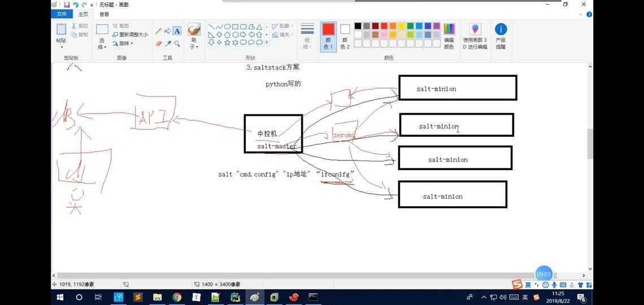644x305 pixels.
Task: Open Edit with Paint 3D
Action: 475,36
